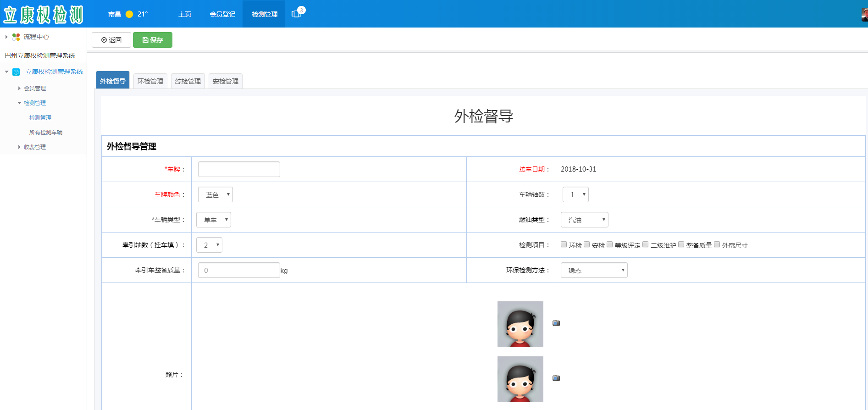Click the 流程中心 colorful grid icon
868x410 pixels.
coord(16,37)
